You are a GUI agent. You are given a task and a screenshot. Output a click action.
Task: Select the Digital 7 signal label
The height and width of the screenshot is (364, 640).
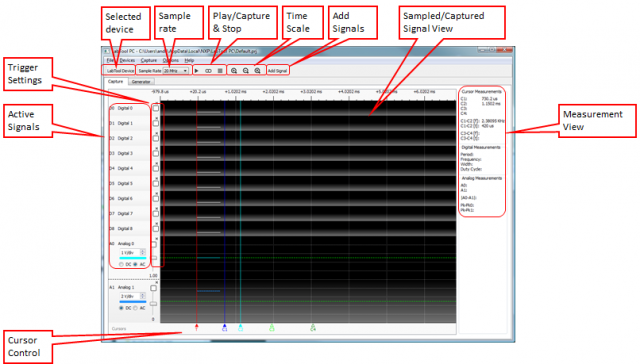point(125,213)
